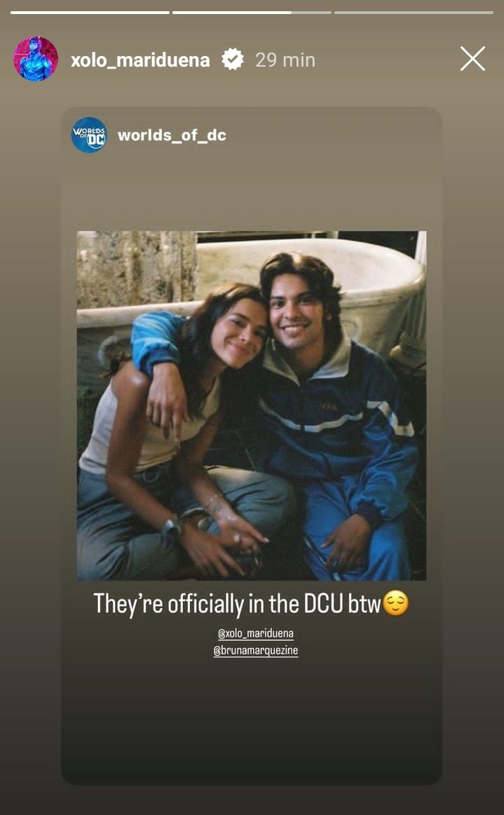
Task: Tap the @brunamarquezine mention tag
Action: (x=256, y=650)
